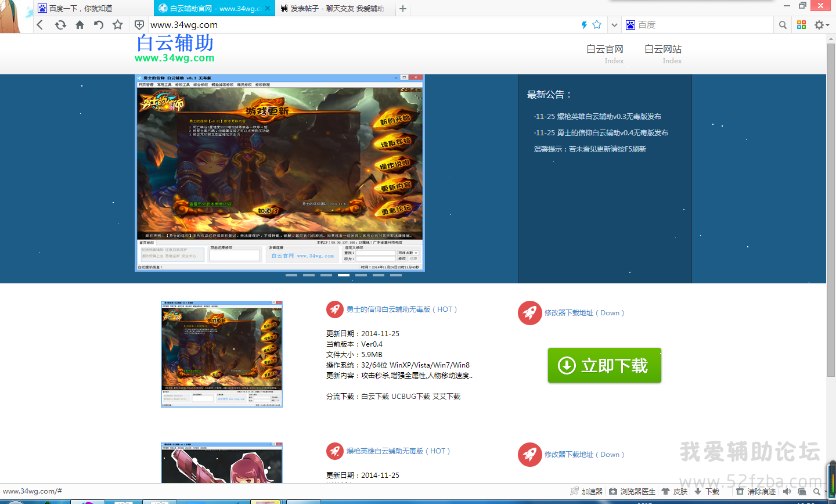Click the 爆枪英雄 product thumbnail image

tap(222, 463)
